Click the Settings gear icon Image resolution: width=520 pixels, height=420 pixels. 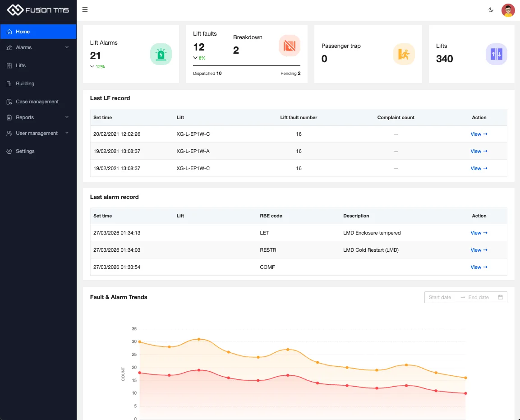[9, 151]
